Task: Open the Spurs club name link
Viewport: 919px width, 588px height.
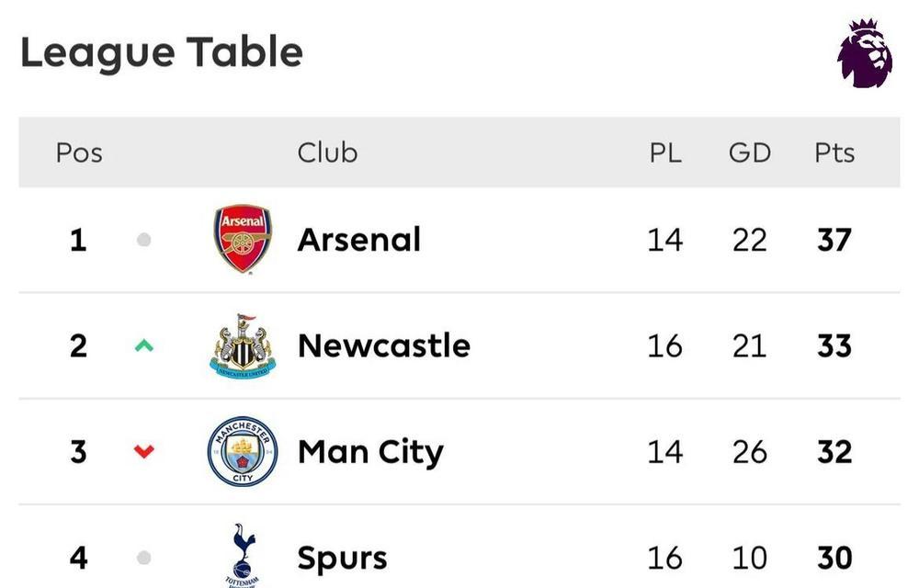Action: 342,559
